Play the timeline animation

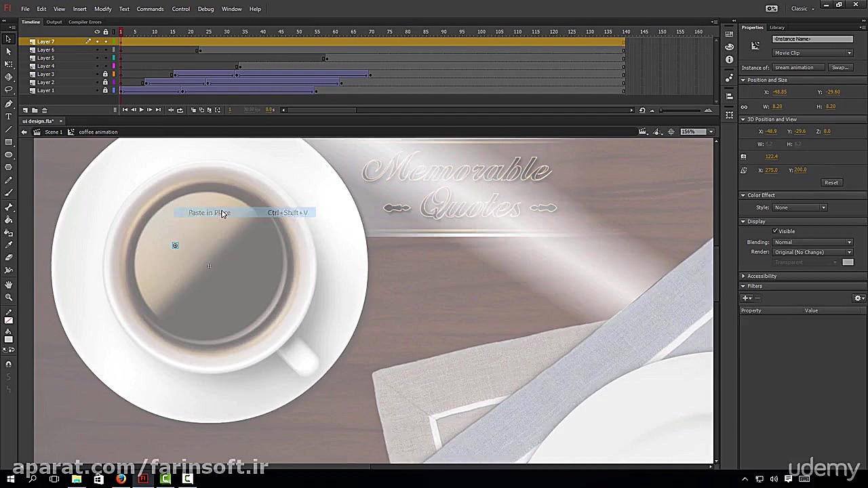point(141,110)
